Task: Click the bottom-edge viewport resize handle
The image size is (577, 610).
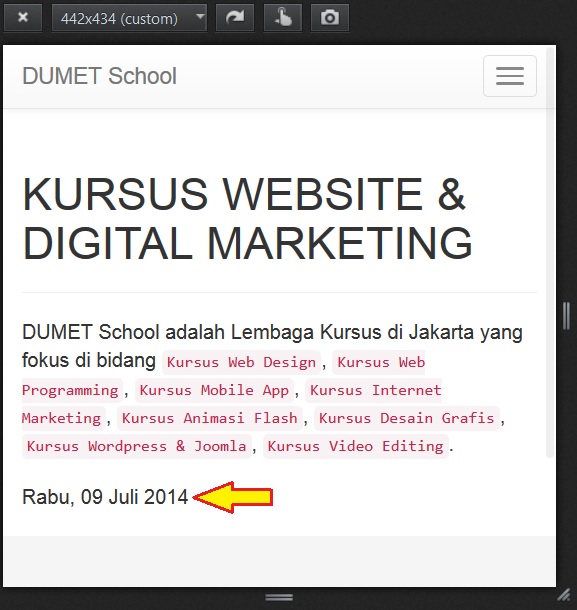Action: [x=279, y=597]
